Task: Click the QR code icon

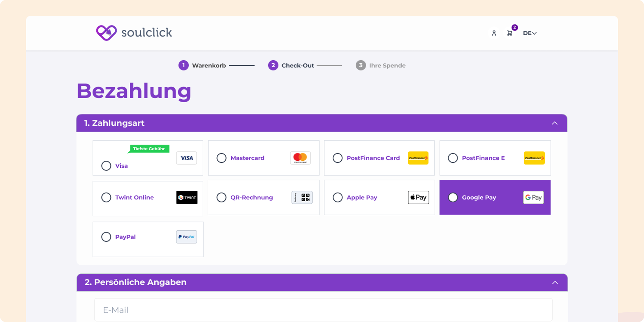Action: click(x=302, y=197)
